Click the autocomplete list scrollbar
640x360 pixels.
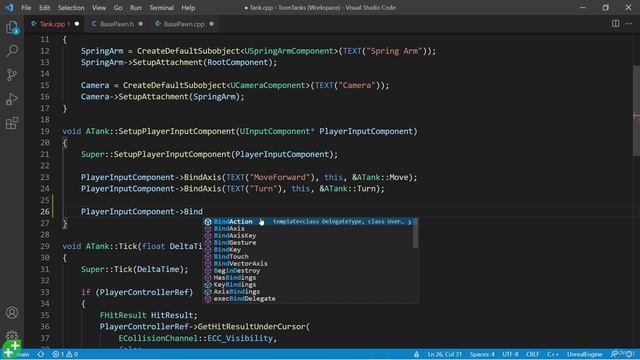[x=416, y=233]
